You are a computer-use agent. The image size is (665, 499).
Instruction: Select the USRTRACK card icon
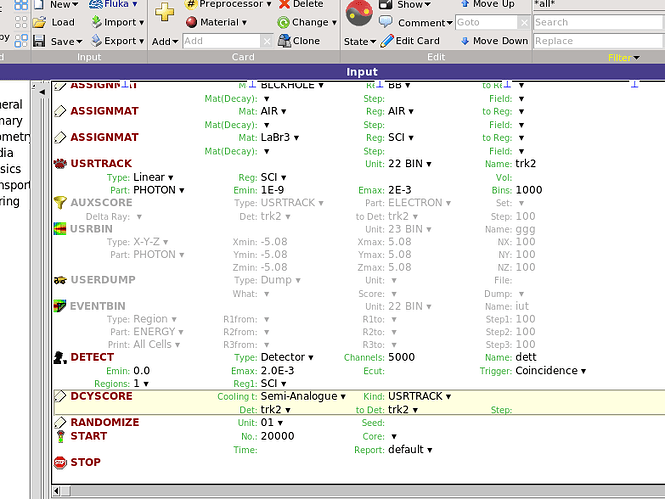point(60,163)
